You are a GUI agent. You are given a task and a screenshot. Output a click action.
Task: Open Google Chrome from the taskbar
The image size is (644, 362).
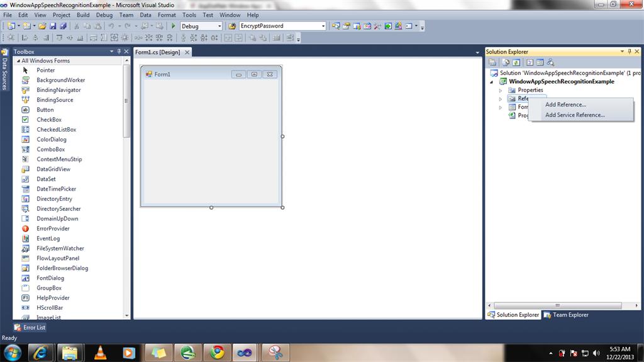(217, 353)
